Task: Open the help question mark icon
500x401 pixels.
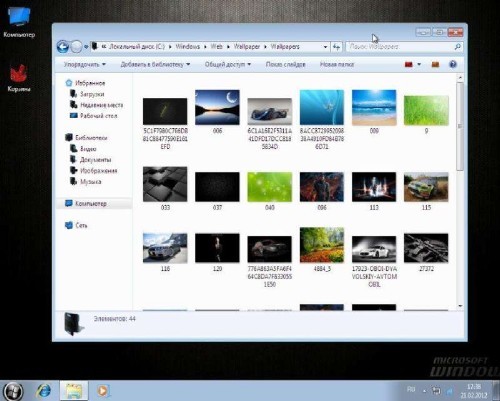Action: [x=453, y=64]
